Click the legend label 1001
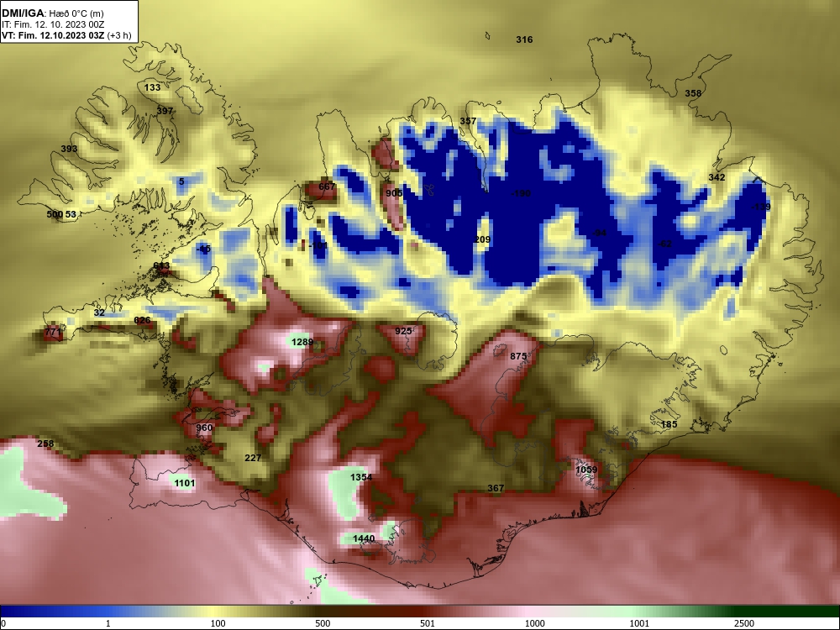Image resolution: width=840 pixels, height=630 pixels. tap(639, 623)
